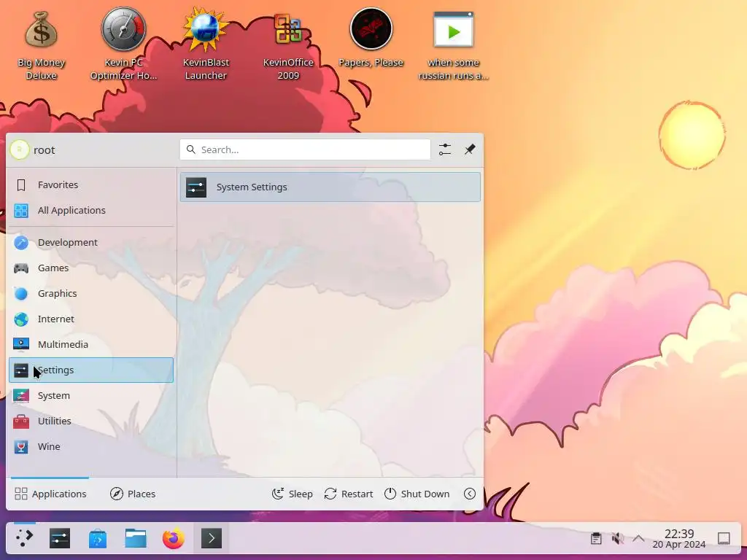
Task: Launch Firefox from the taskbar
Action: pyautogui.click(x=174, y=538)
